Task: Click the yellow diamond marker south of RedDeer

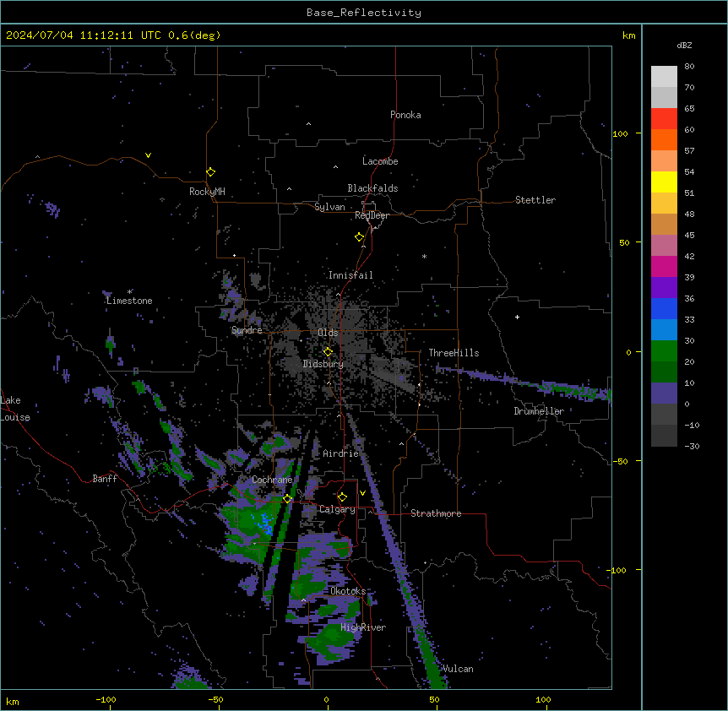Action: pos(359,237)
